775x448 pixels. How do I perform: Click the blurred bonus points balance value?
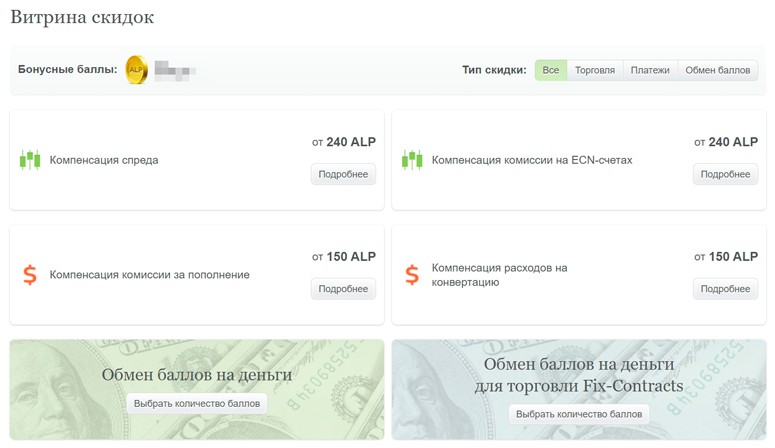click(x=175, y=71)
